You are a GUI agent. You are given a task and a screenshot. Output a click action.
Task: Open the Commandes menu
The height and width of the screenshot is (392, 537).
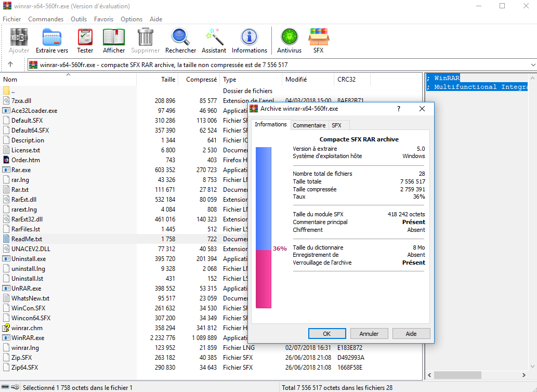[46, 19]
